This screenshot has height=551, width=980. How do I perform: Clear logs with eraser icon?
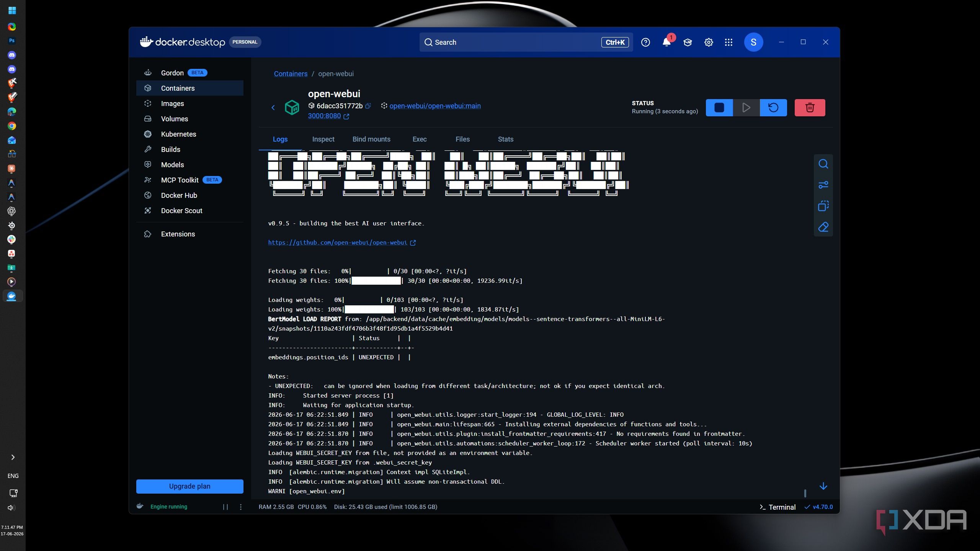pyautogui.click(x=823, y=227)
